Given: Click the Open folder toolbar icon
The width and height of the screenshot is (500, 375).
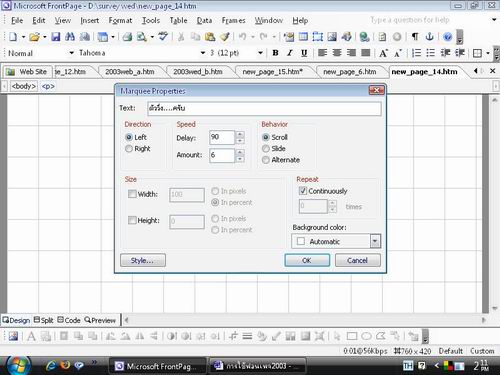Looking at the screenshot, I should (34, 37).
